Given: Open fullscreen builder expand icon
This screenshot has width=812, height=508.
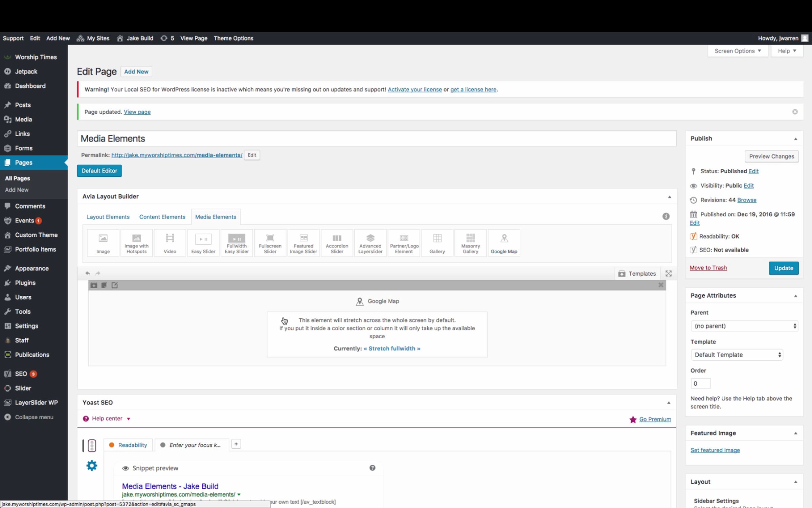Looking at the screenshot, I should [669, 273].
